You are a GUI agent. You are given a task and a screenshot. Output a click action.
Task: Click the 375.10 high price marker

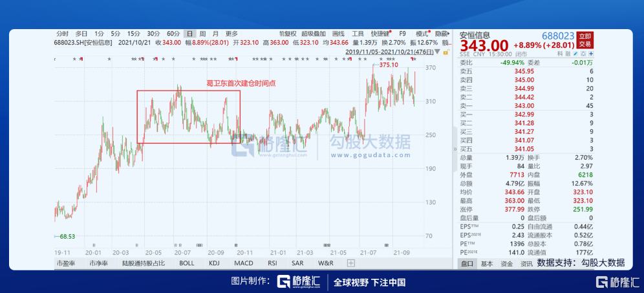tap(389, 65)
